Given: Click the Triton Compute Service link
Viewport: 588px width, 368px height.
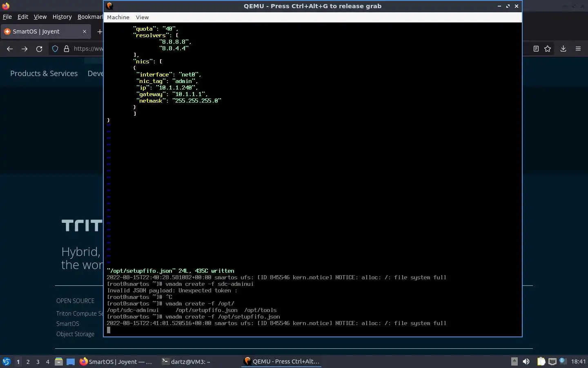Looking at the screenshot, I should click(x=80, y=313).
